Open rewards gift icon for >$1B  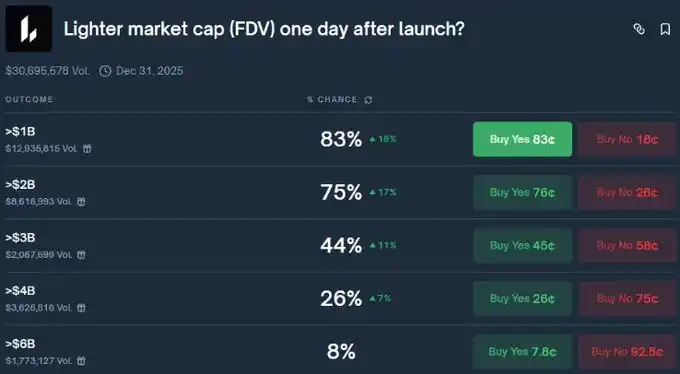click(87, 149)
